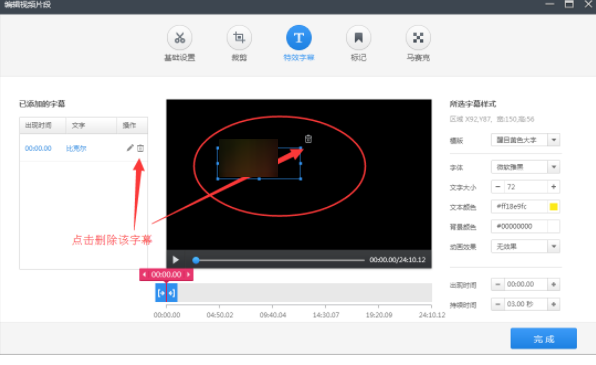This screenshot has height=365, width=596.
Task: Click the trash icon above the subtitle box in preview
Action: [x=308, y=139]
